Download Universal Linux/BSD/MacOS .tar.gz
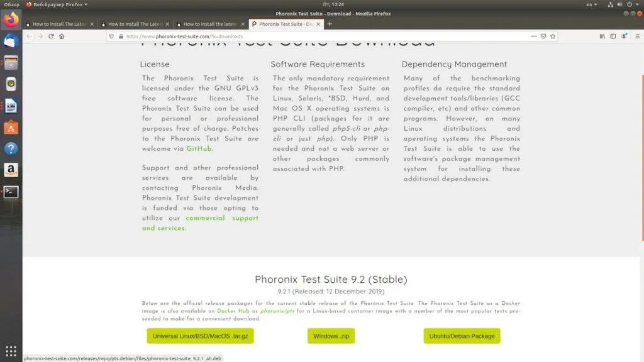 tap(200, 336)
